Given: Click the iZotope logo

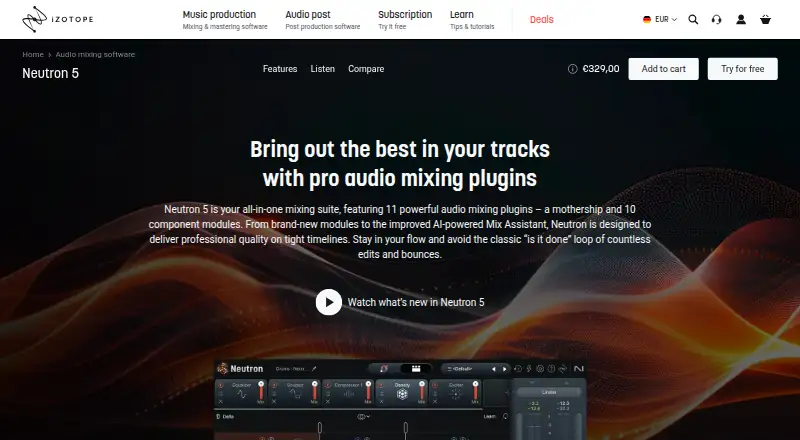Looking at the screenshot, I should 58,19.
